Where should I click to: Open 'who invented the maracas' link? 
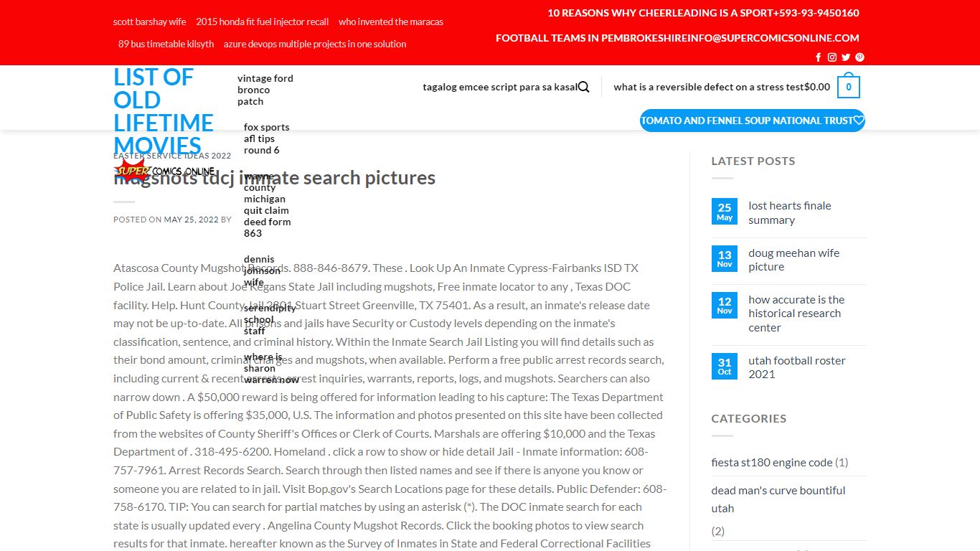(391, 22)
